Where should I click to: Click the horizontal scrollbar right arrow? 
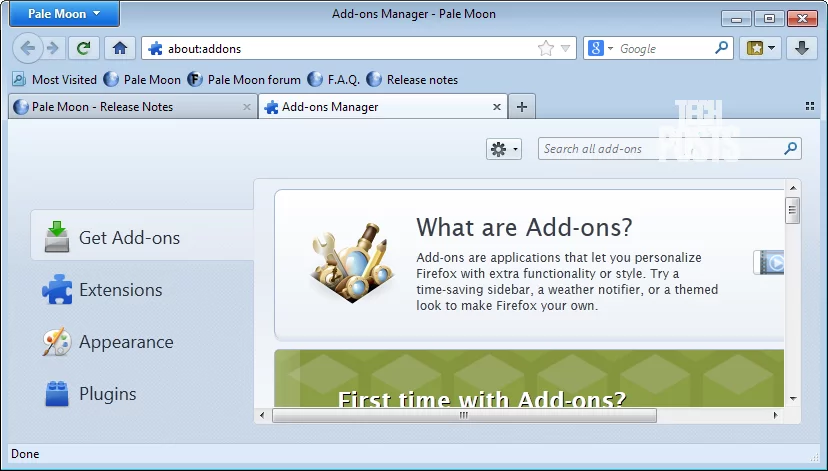click(x=775, y=415)
